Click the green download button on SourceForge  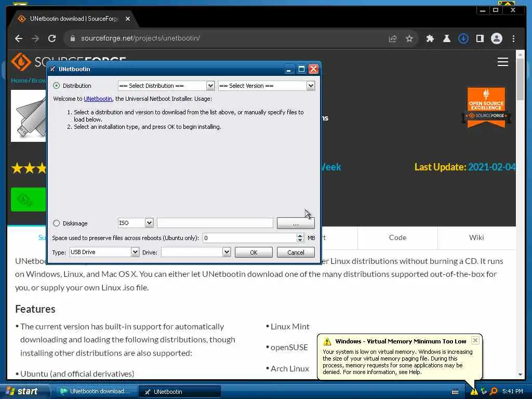28,199
